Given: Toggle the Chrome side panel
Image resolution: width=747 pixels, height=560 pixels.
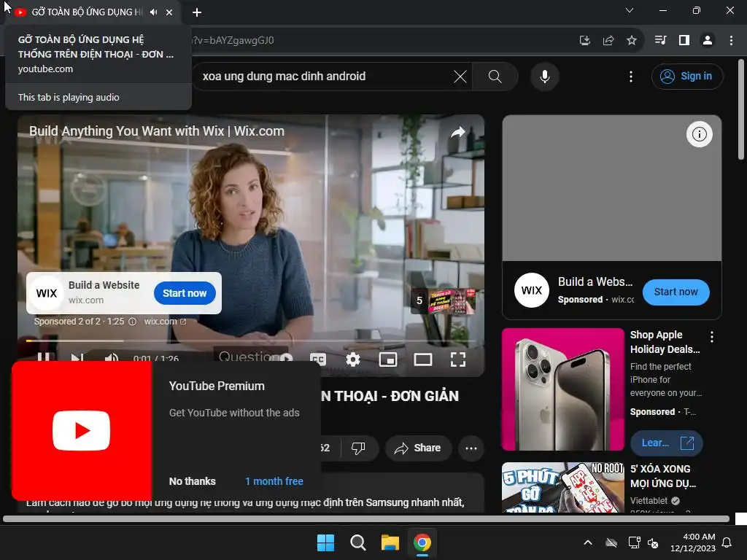Looking at the screenshot, I should coord(684,41).
